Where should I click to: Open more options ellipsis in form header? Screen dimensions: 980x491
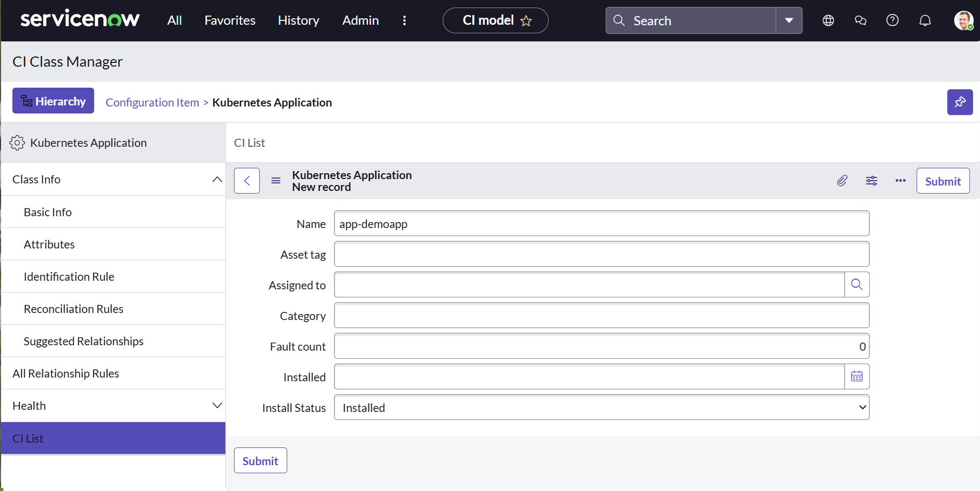[x=900, y=181]
